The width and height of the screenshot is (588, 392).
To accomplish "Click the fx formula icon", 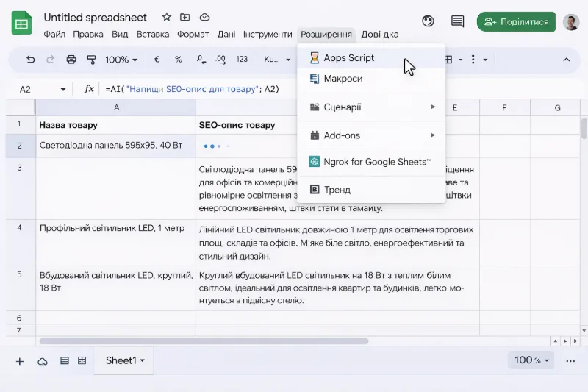I will (x=89, y=89).
